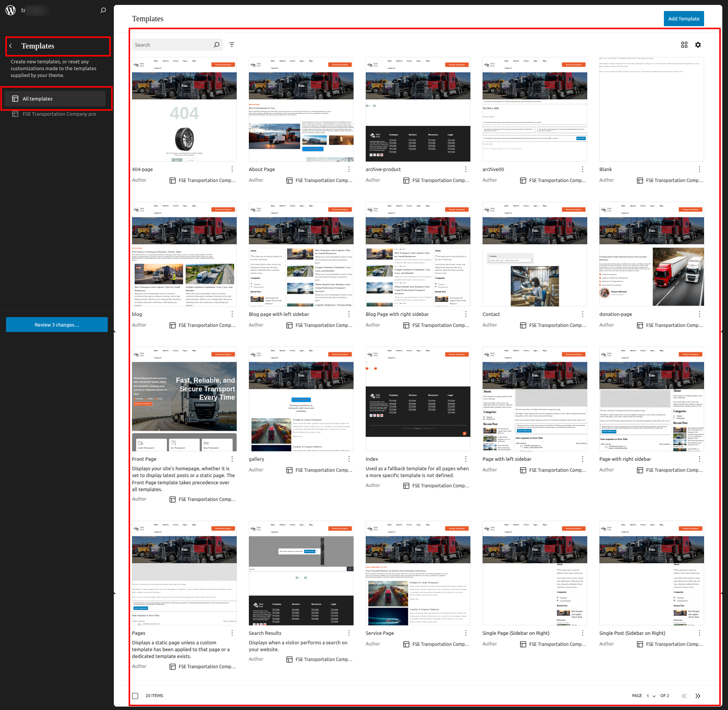
Task: Click the filter icon next to search
Action: [x=232, y=45]
